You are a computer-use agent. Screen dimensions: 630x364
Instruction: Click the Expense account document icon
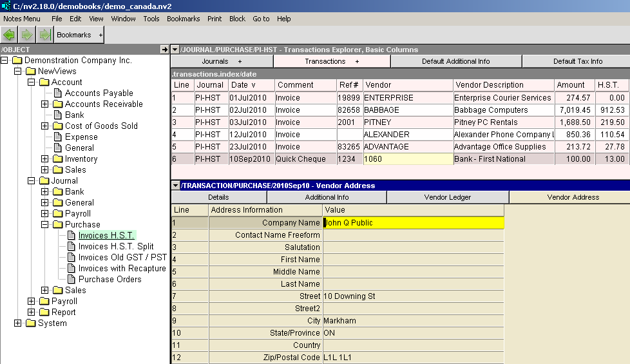click(x=57, y=137)
